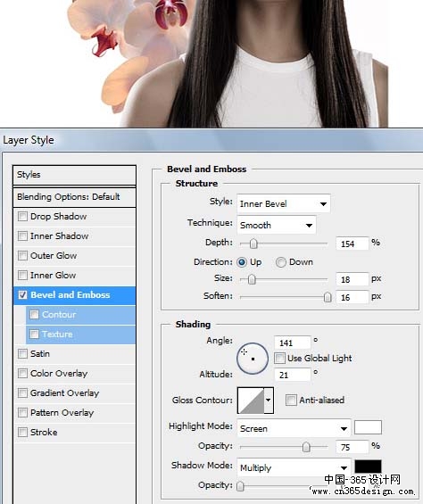This screenshot has width=423, height=504.
Task: Click the Size value input field
Action: (x=352, y=279)
